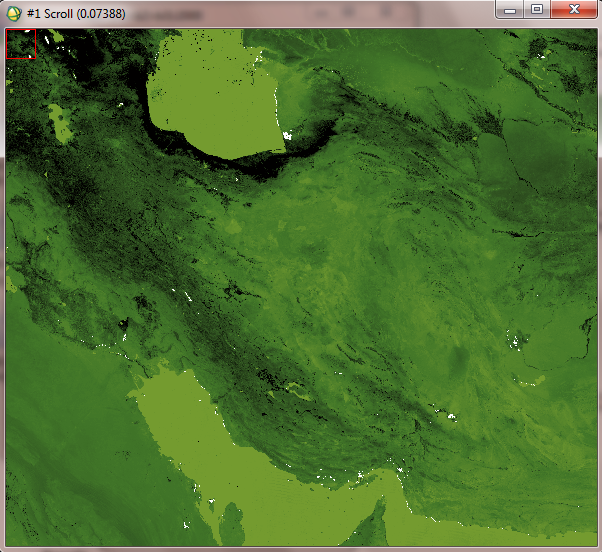Click the ENVI globe icon in title bar
The image size is (602, 552).
click(14, 14)
